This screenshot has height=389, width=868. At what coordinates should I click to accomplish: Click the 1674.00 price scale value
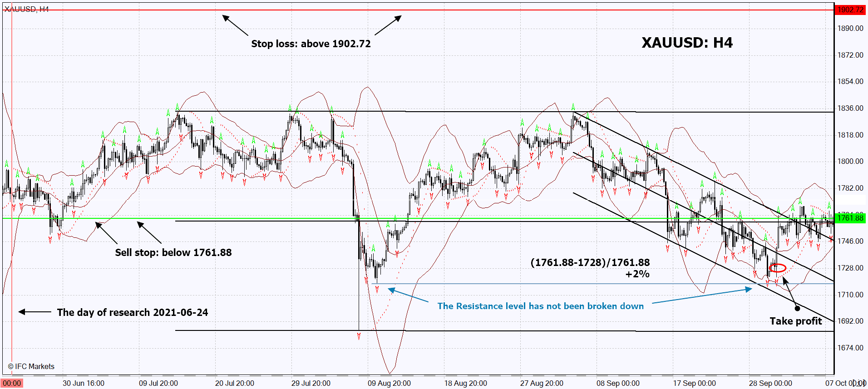pyautogui.click(x=850, y=348)
